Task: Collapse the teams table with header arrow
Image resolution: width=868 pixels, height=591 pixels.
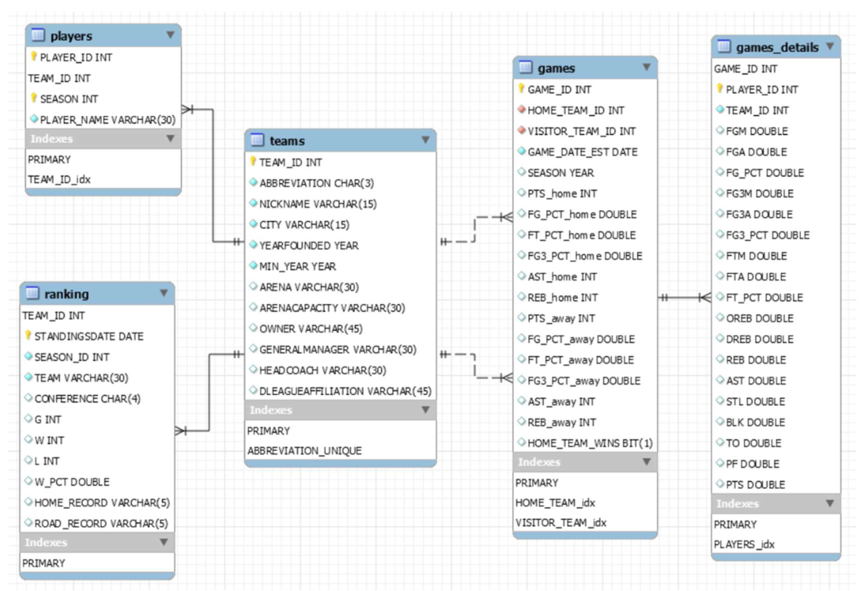Action: pyautogui.click(x=425, y=140)
